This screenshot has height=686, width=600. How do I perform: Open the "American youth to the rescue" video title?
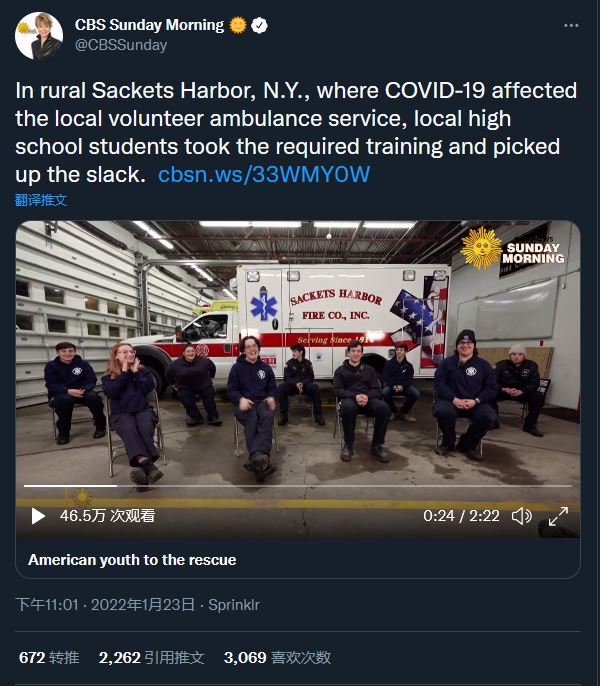tap(132, 560)
